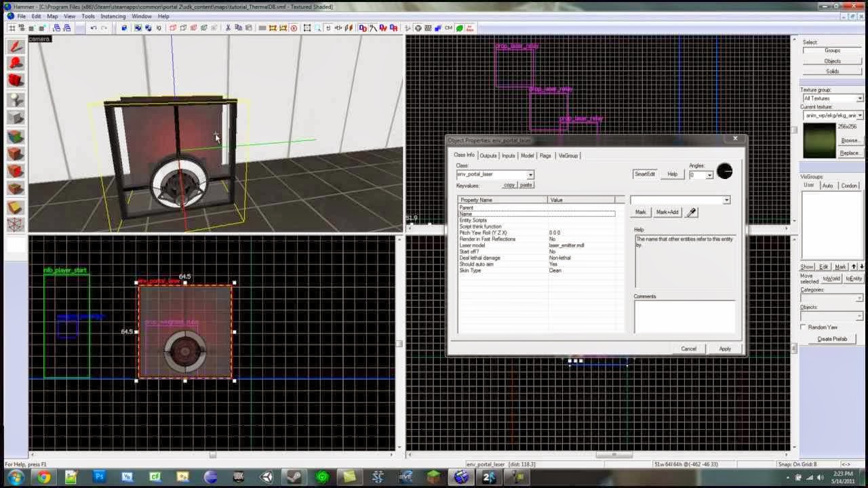The height and width of the screenshot is (488, 868).
Task: Click the current texture preview thumbnail
Action: pos(819,140)
